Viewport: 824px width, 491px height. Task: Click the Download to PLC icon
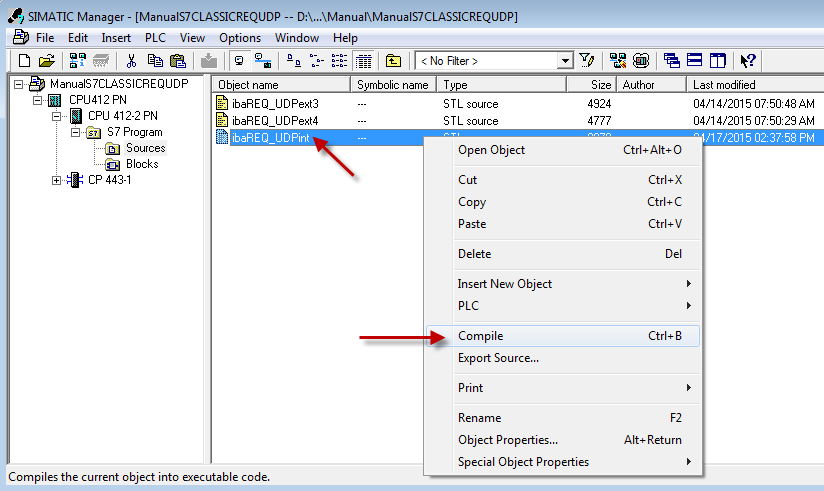coord(209,61)
